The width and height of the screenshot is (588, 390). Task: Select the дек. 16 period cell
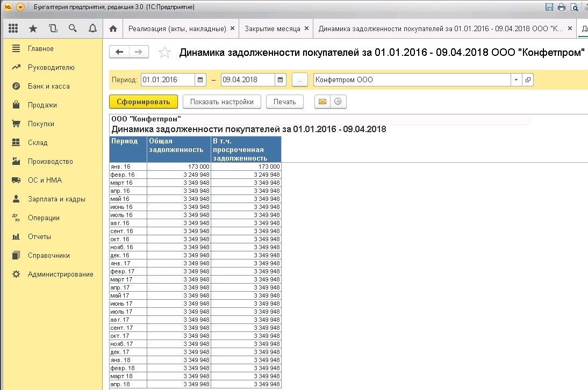click(x=128, y=255)
